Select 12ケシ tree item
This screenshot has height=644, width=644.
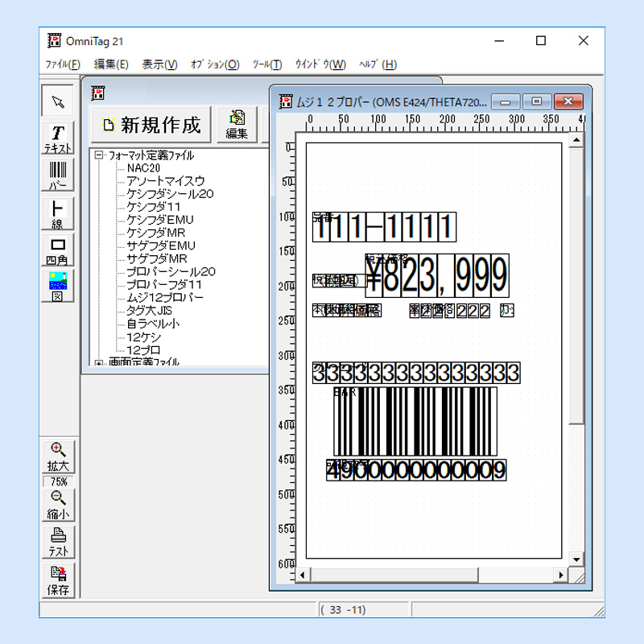click(143, 337)
